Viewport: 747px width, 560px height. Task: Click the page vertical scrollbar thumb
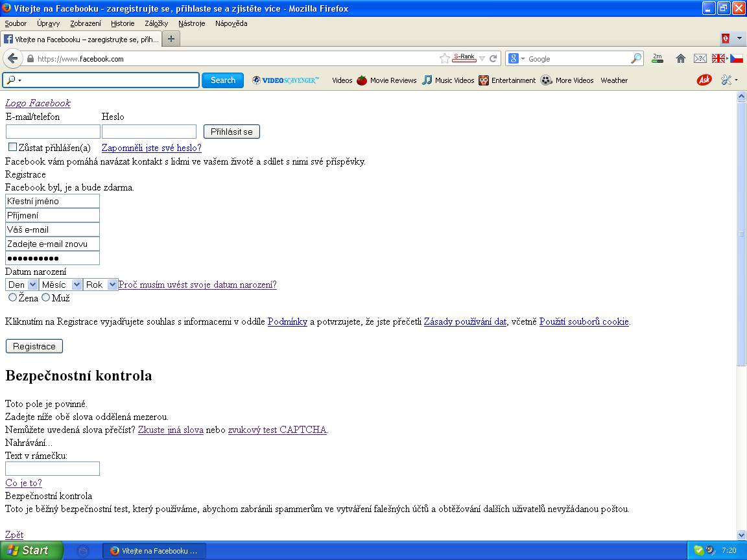pyautogui.click(x=741, y=233)
